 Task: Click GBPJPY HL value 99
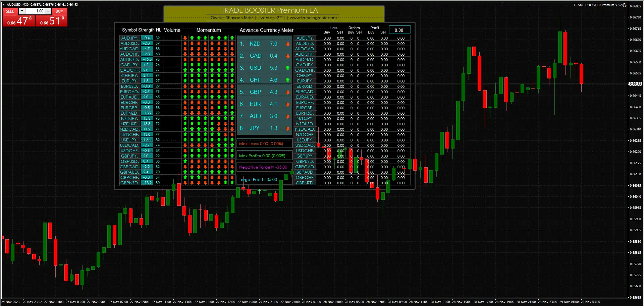tap(158, 156)
